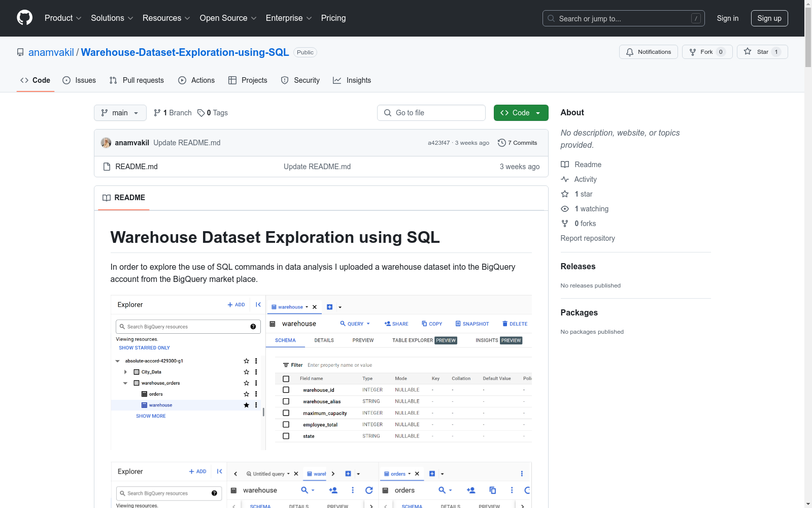The width and height of the screenshot is (812, 508).
Task: Open the Pricing page
Action: click(333, 18)
